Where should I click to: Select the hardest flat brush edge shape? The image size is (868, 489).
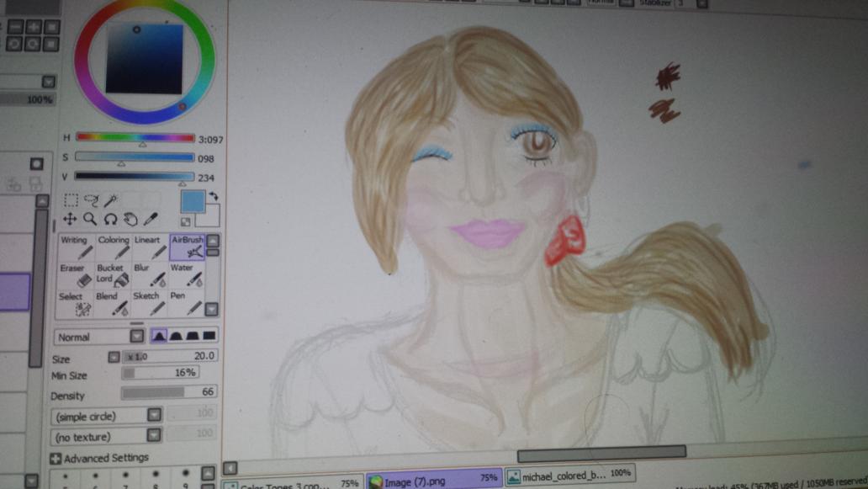coord(209,336)
